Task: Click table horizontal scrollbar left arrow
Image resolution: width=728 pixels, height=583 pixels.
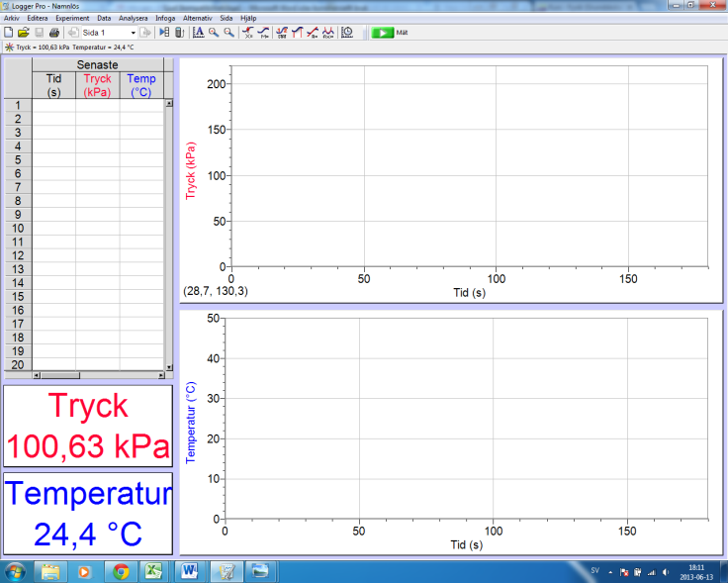Action: pyautogui.click(x=37, y=375)
